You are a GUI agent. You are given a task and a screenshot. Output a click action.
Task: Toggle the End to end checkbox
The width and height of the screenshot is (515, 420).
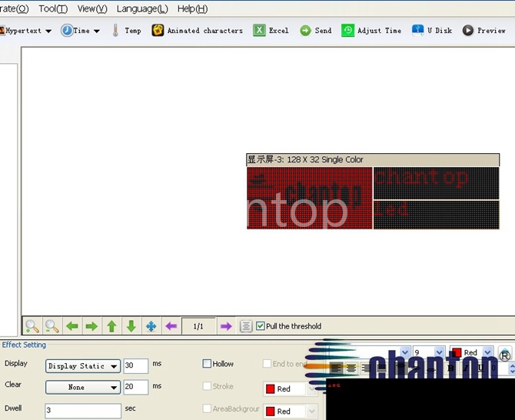tap(267, 364)
